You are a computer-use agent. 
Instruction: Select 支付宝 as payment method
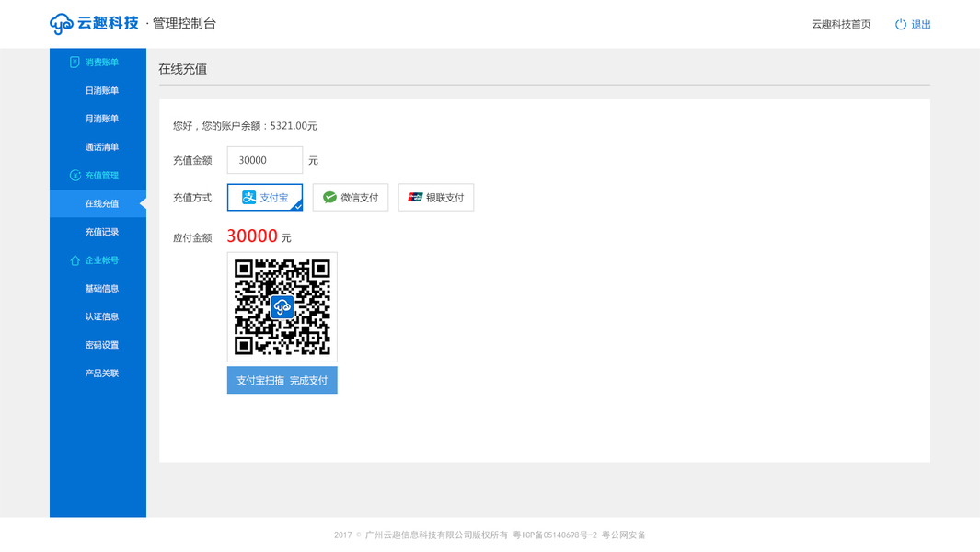[x=265, y=198]
